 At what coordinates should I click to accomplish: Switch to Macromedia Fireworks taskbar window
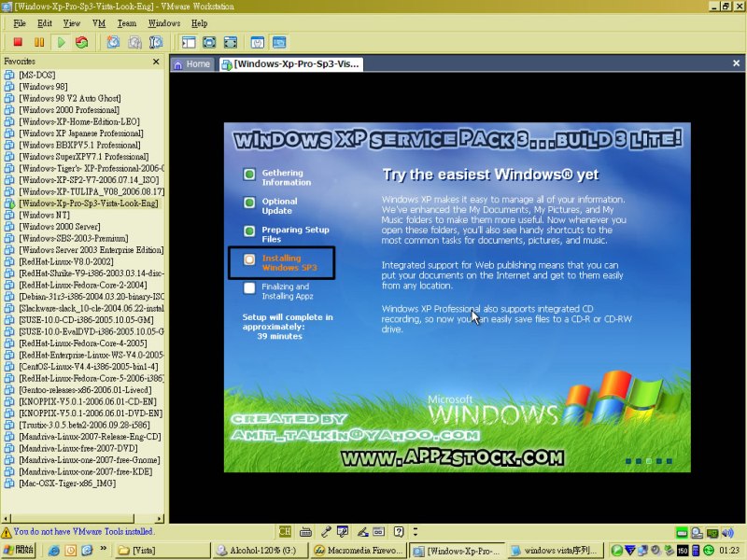coord(359,551)
